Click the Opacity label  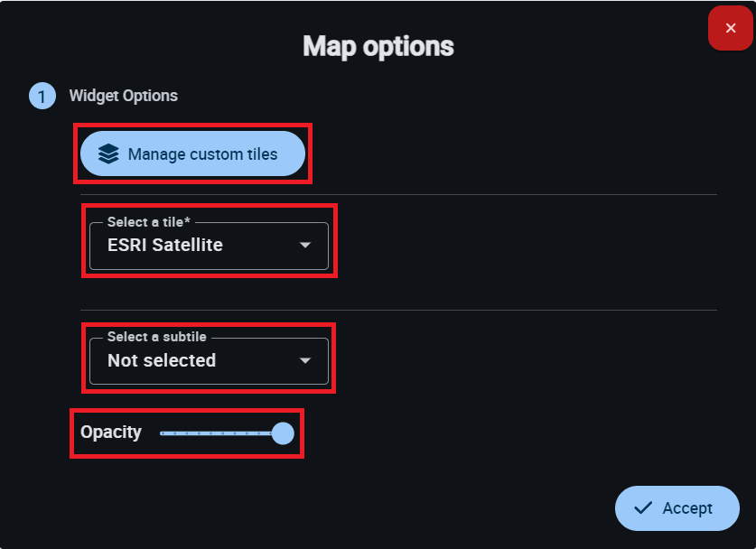111,433
